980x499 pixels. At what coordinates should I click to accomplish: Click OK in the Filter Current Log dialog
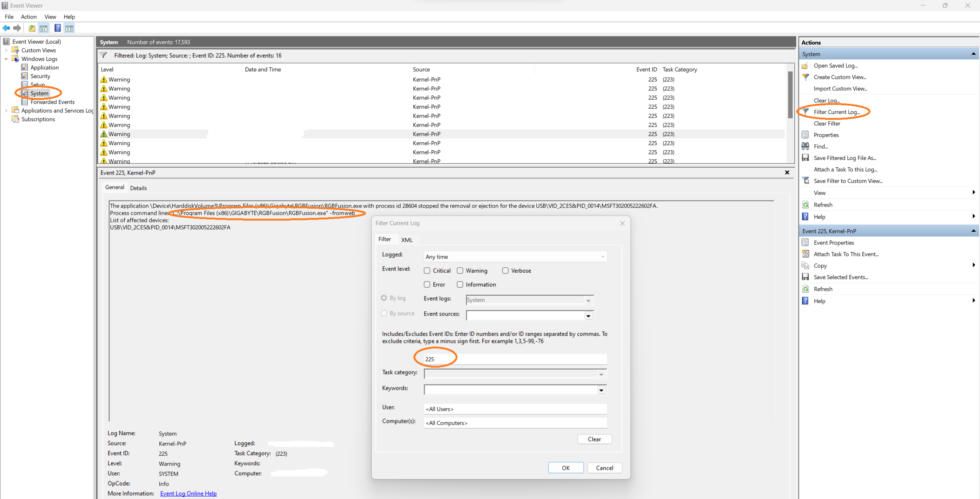coord(566,468)
